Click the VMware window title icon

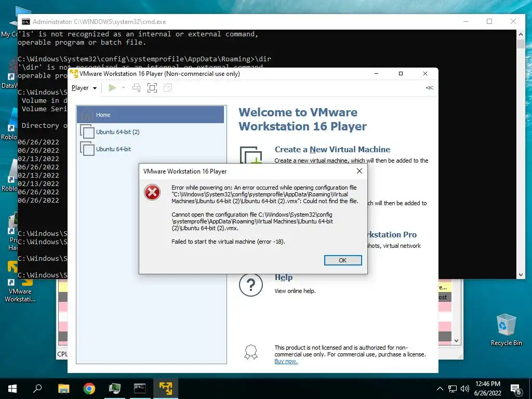(x=74, y=73)
